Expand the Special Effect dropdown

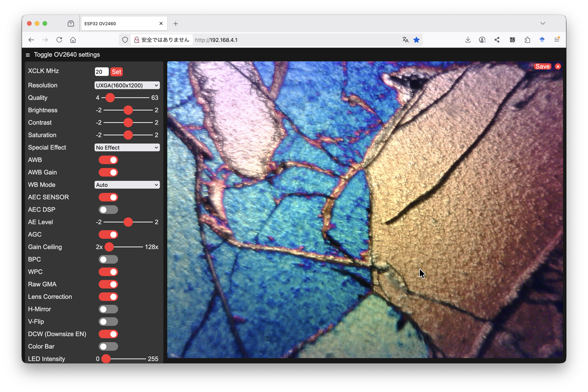[127, 148]
